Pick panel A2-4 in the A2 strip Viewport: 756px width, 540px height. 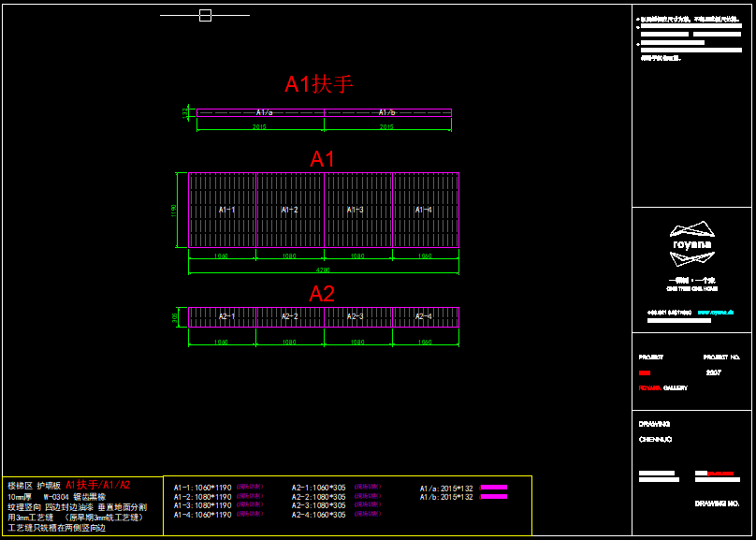[424, 316]
